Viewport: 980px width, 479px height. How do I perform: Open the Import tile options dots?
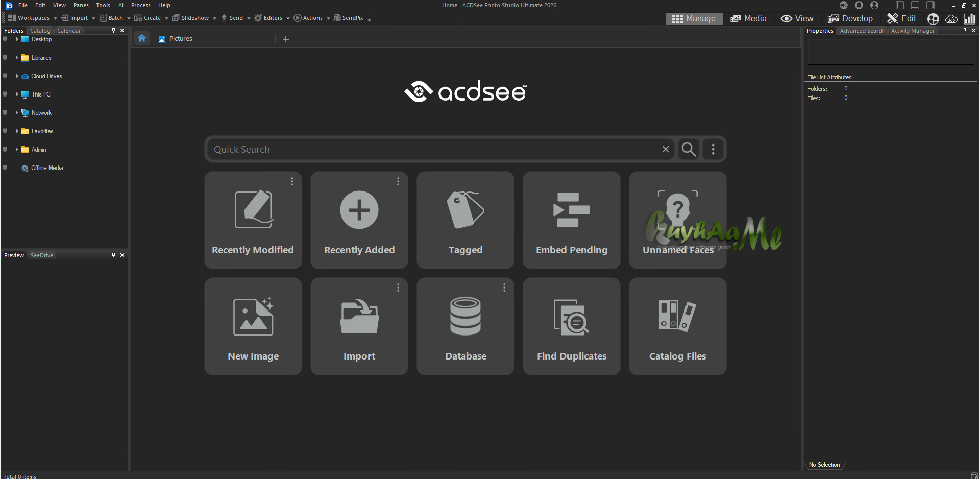[x=398, y=288]
